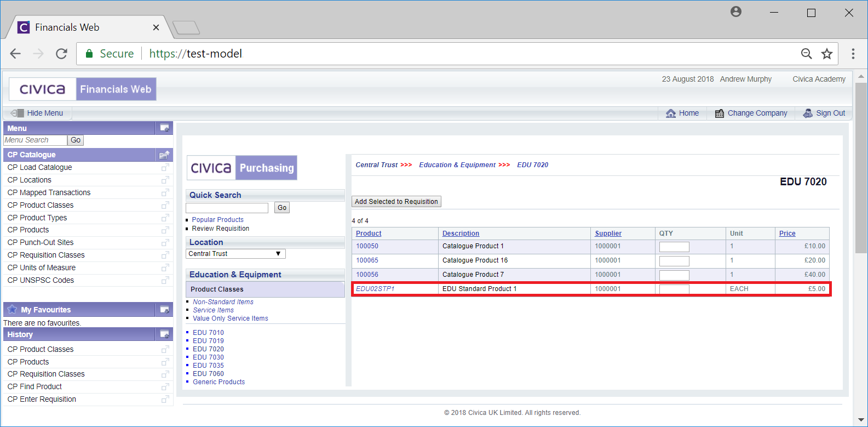Click the Quick Search text field
Viewport: 868px width, 427px height.
coord(227,208)
